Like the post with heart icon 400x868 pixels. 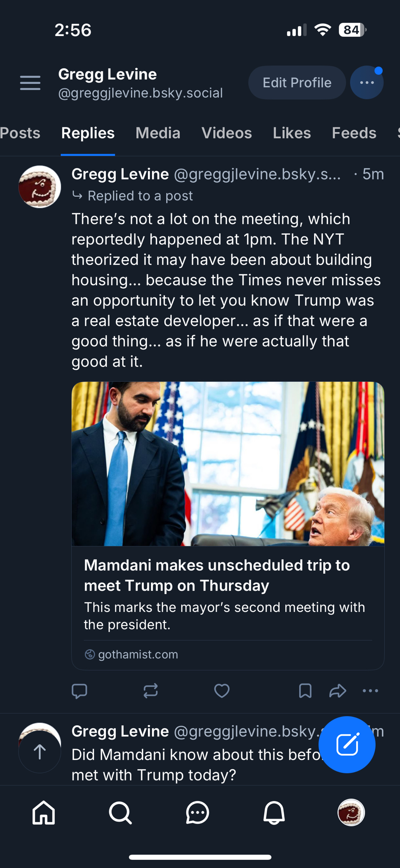pyautogui.click(x=222, y=690)
